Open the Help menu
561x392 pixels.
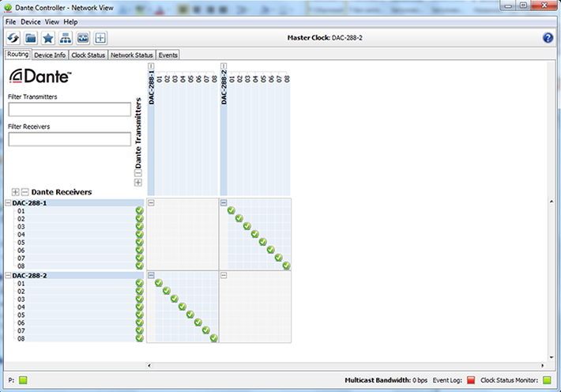(70, 22)
